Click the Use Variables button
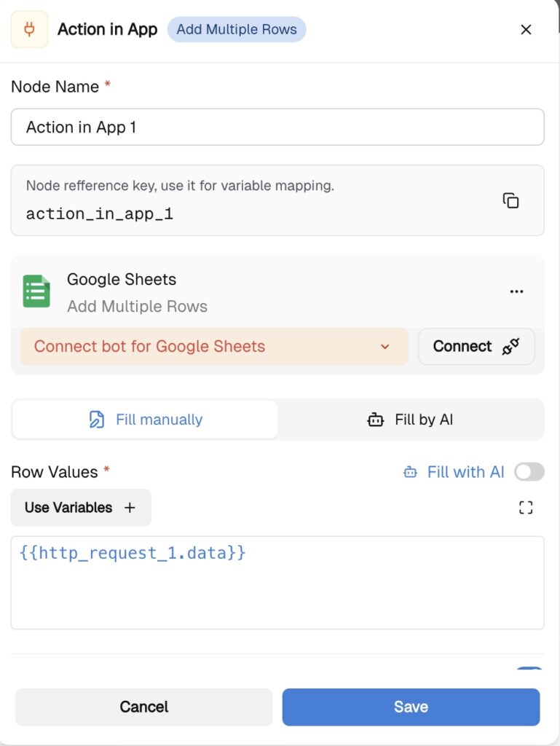 click(69, 508)
